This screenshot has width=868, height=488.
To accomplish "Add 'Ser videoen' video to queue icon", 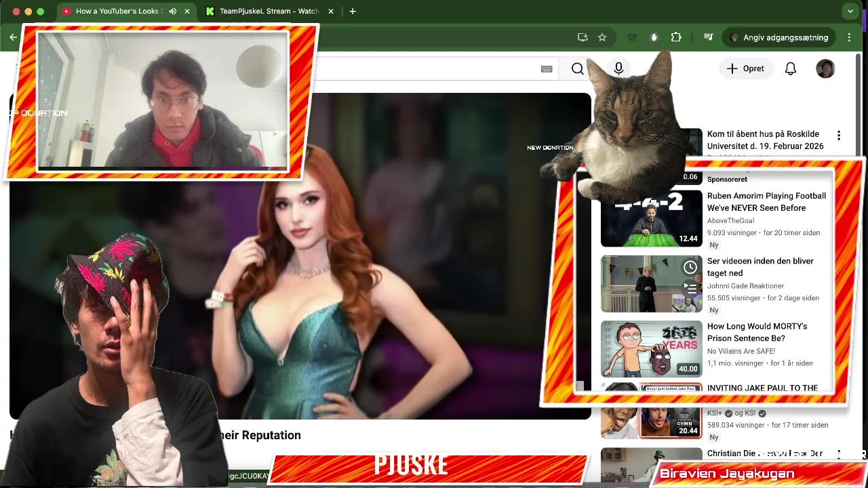I will click(690, 288).
